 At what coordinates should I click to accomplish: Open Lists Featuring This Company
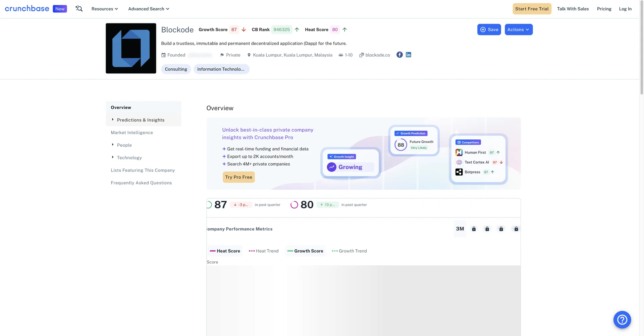143,170
